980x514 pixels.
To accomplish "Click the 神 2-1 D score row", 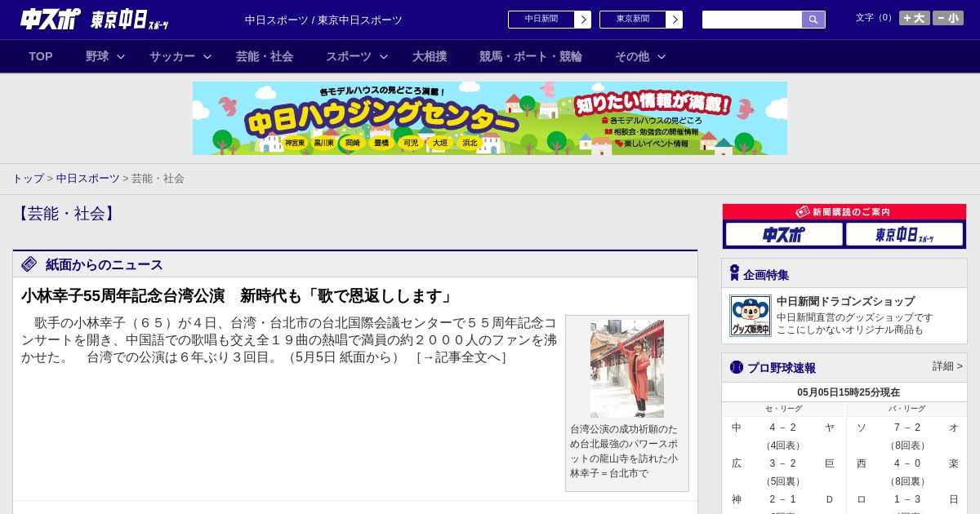I will pos(783,499).
